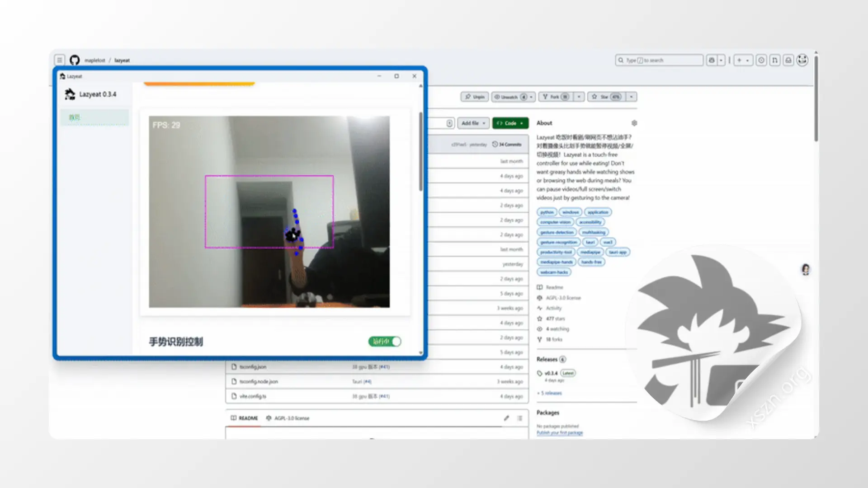Select the computer-vision topic tag
This screenshot has width=868, height=488.
click(556, 222)
